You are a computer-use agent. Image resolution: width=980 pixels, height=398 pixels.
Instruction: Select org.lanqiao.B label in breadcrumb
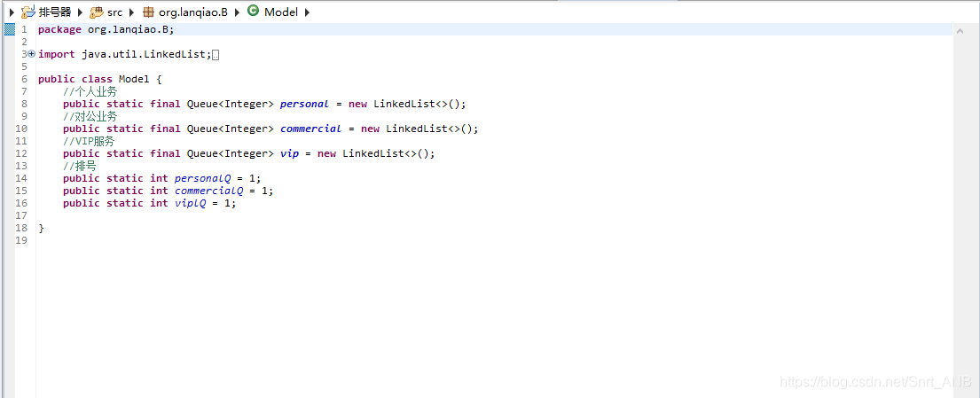point(193,12)
